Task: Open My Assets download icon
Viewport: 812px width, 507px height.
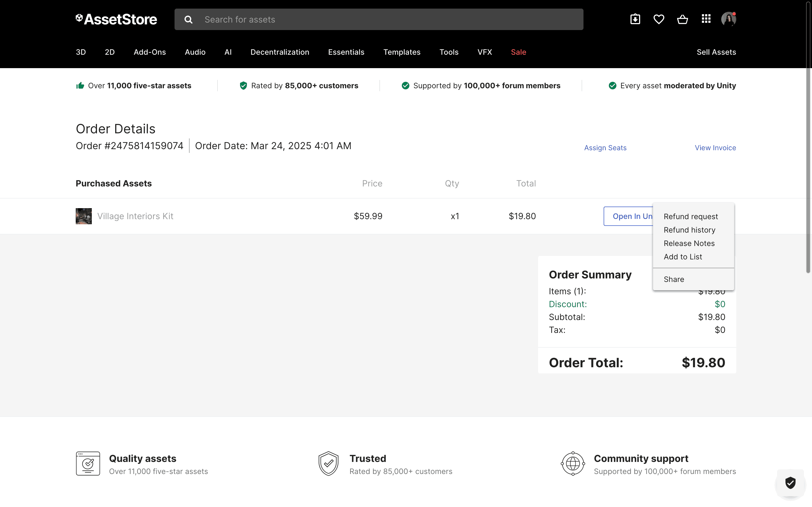Action: point(635,19)
